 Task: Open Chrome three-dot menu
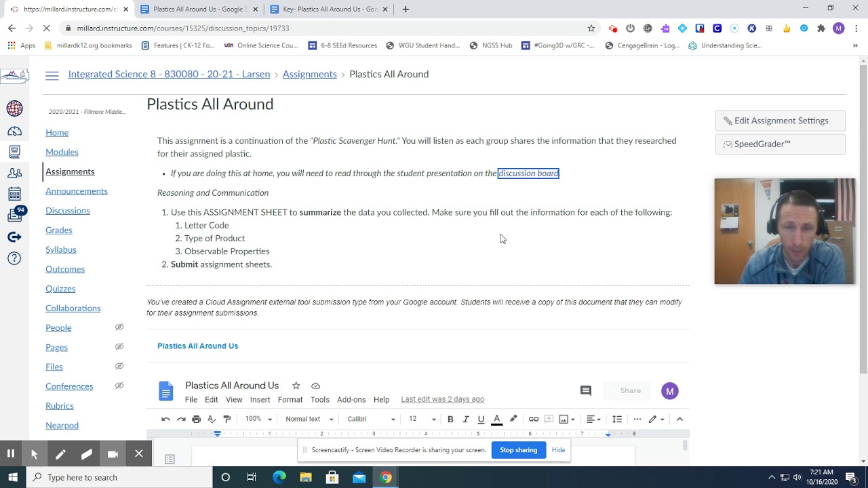click(x=857, y=28)
